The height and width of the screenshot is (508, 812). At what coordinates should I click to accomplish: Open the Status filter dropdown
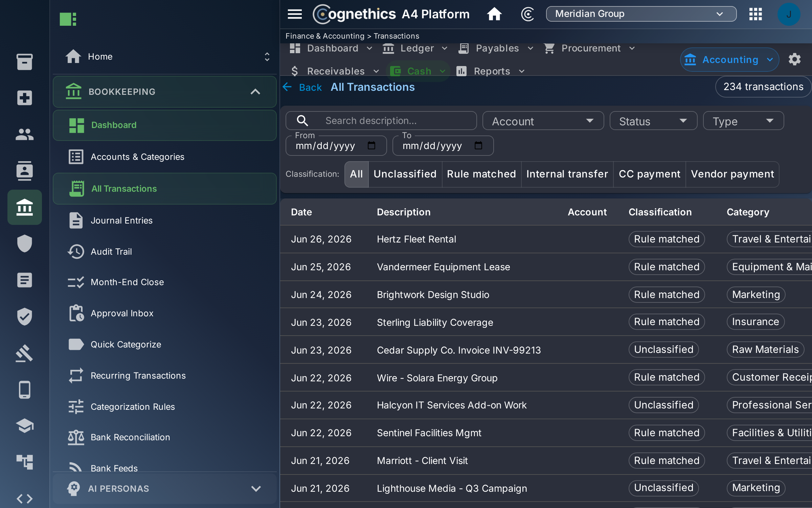pyautogui.click(x=653, y=121)
